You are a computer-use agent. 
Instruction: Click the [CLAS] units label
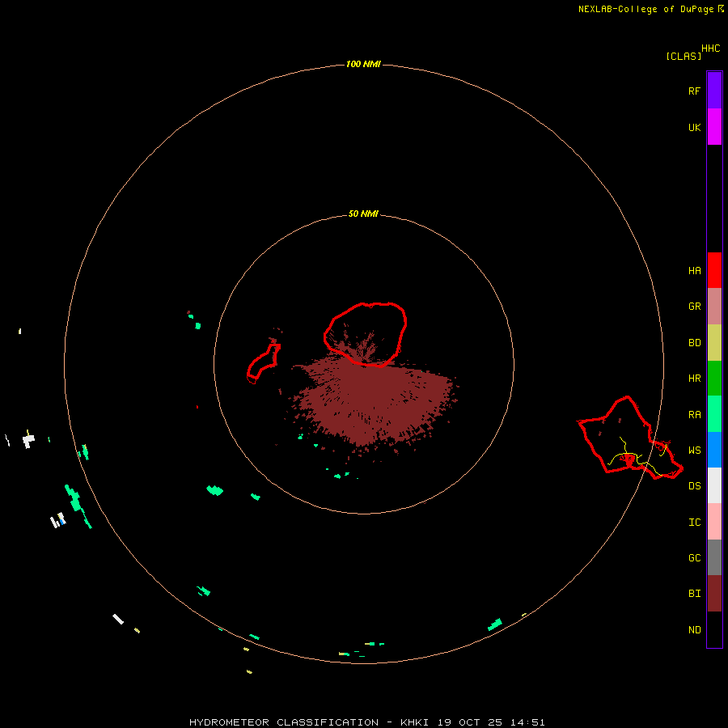(684, 56)
